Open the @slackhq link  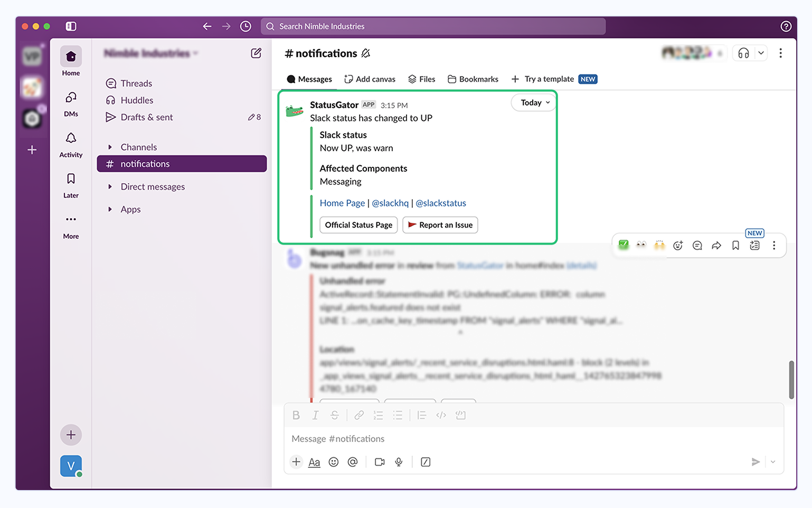[390, 203]
